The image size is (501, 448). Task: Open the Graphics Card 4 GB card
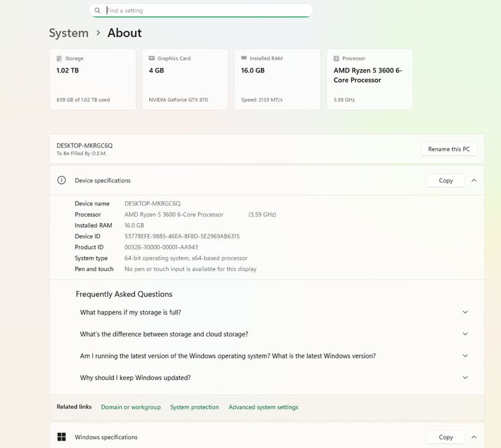[185, 79]
